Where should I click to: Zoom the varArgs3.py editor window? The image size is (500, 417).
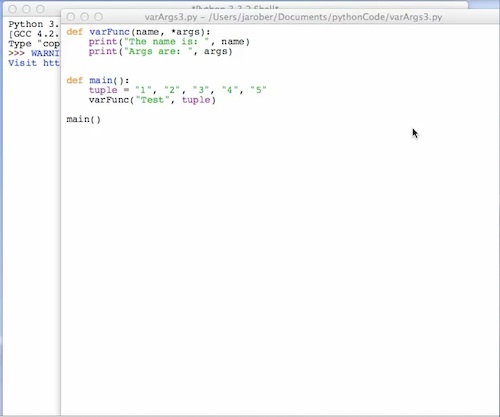pyautogui.click(x=98, y=17)
